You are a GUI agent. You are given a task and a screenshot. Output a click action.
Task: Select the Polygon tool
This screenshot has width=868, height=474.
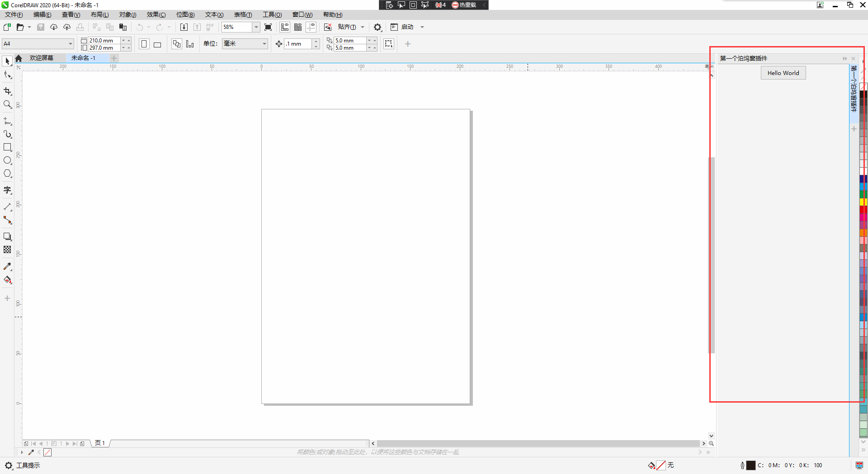click(x=7, y=174)
